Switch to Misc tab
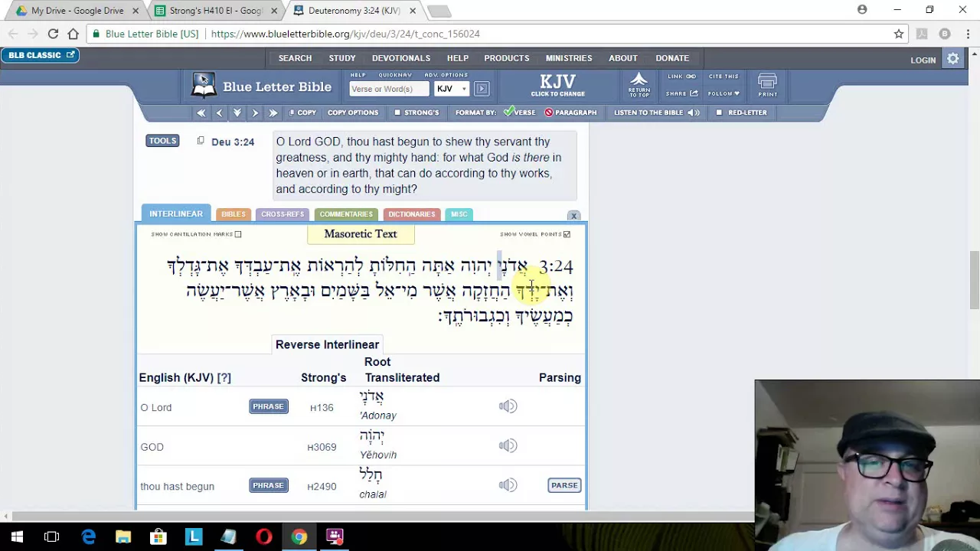The height and width of the screenshot is (551, 980). click(x=459, y=214)
